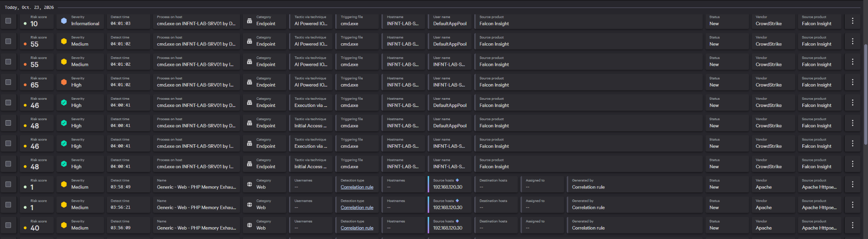Click Medium severity icon on risk 55 INFNT-LAB-S user row

point(64,62)
